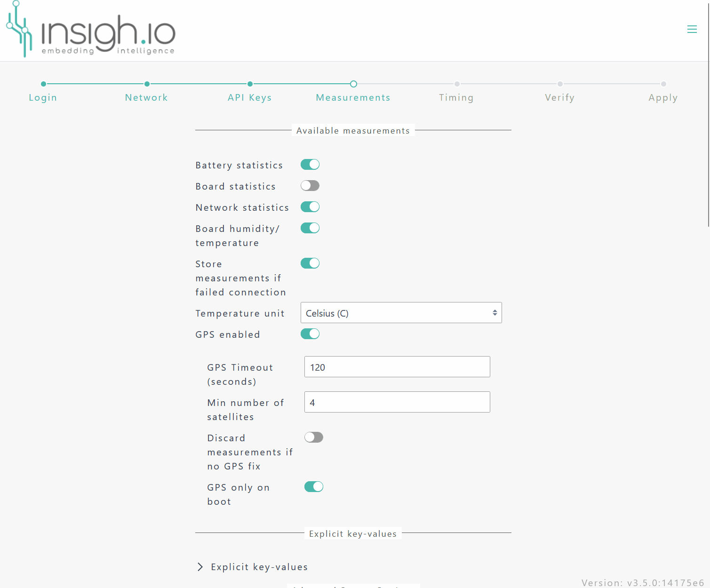Enable the Board statistics toggle
Viewport: 710px width, 588px height.
tap(310, 186)
